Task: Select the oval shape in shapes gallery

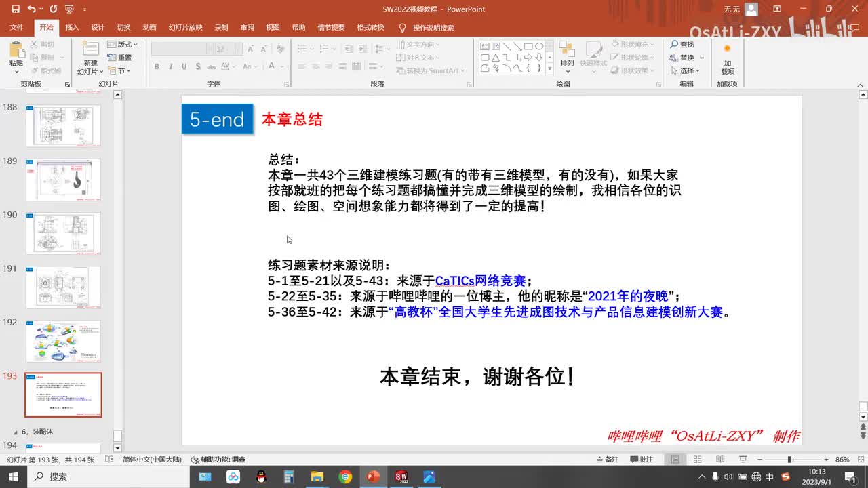Action: [x=539, y=47]
